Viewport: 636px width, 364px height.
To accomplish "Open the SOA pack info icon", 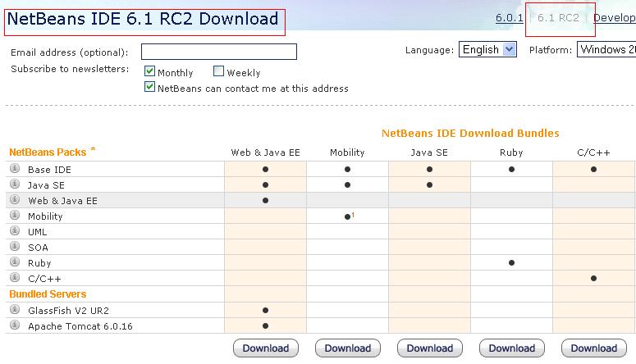I will tap(15, 247).
